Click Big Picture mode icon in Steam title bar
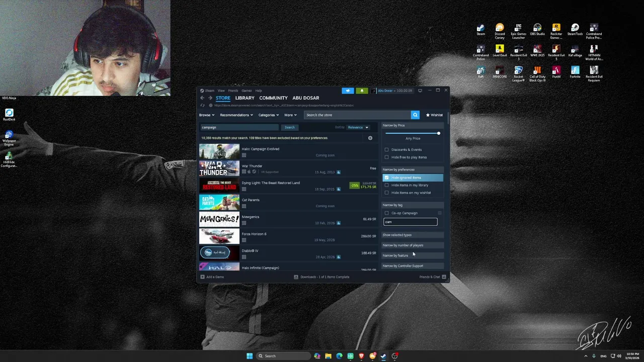This screenshot has height=362, width=644. (420, 90)
